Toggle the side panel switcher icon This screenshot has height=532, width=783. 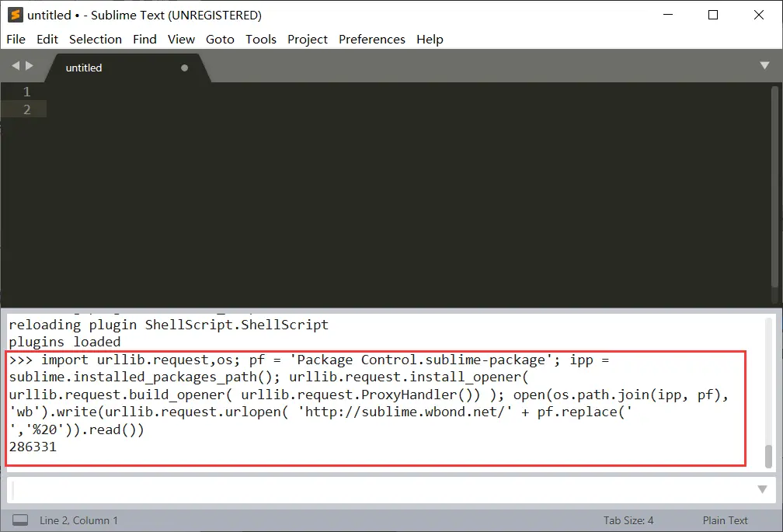click(20, 520)
